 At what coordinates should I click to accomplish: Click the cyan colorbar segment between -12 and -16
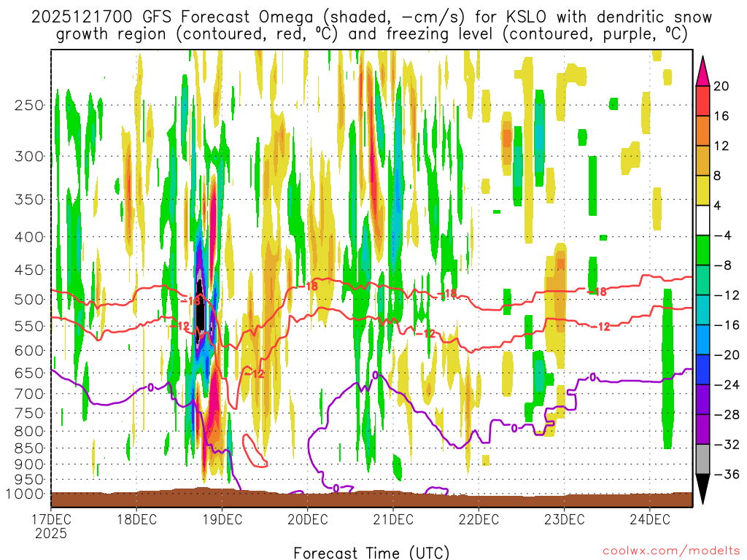coord(703,310)
